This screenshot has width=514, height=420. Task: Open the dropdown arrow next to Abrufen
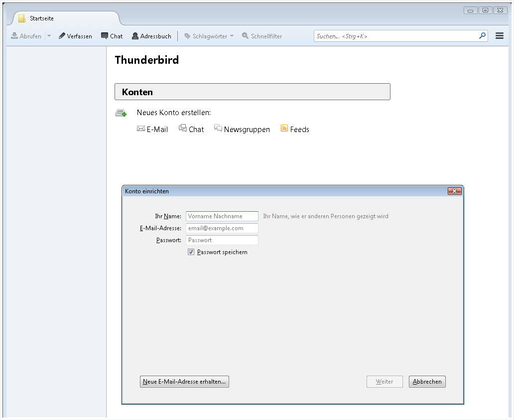pos(49,36)
